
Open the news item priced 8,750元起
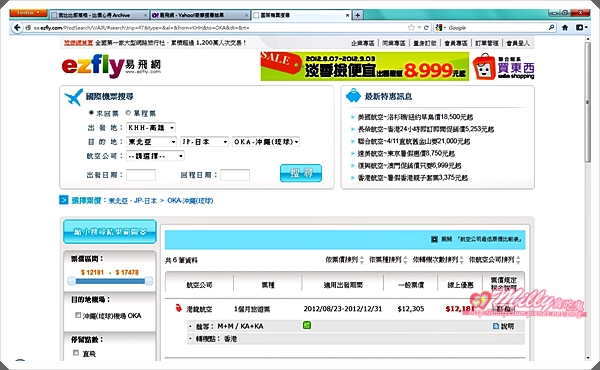coord(406,153)
